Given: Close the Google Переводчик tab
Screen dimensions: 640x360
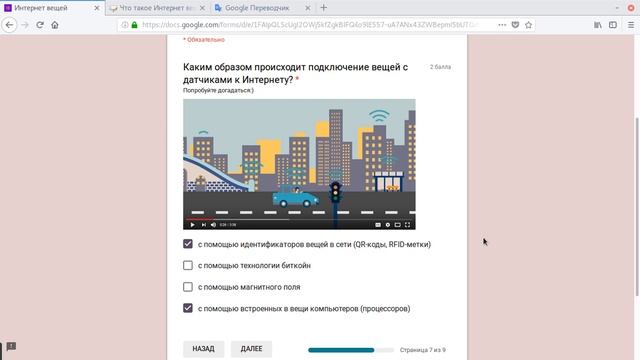Looking at the screenshot, I should point(308,8).
